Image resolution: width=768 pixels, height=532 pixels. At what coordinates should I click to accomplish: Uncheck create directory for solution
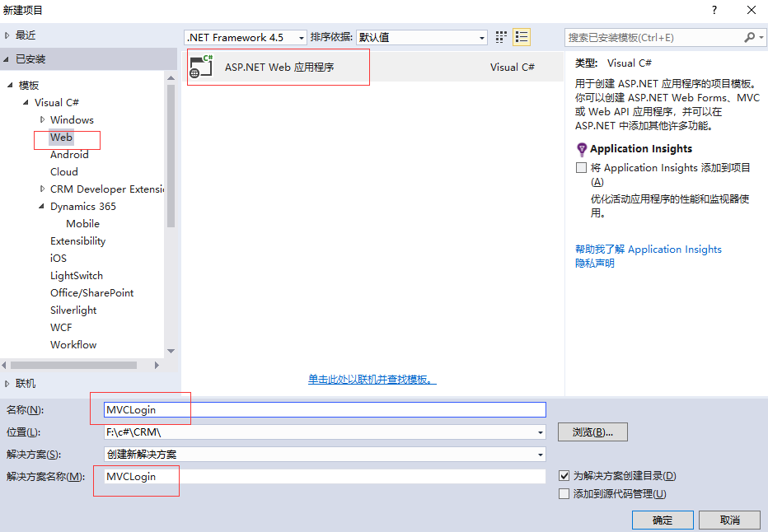coord(564,476)
